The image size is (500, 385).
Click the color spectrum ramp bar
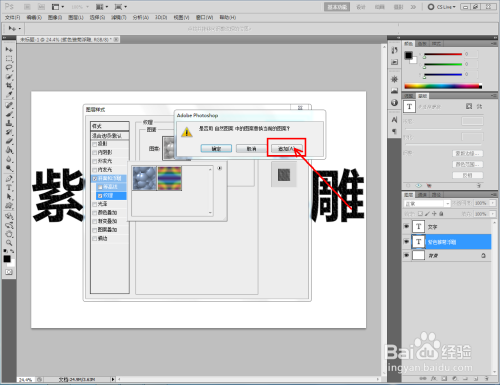(443, 86)
